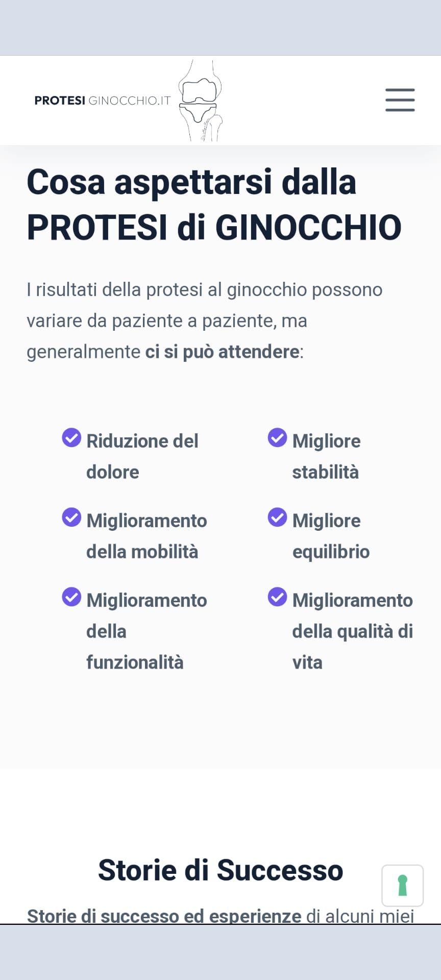This screenshot has height=980, width=441.
Task: Click checkmark icon beside Migliore equilibrio
Action: tap(277, 517)
